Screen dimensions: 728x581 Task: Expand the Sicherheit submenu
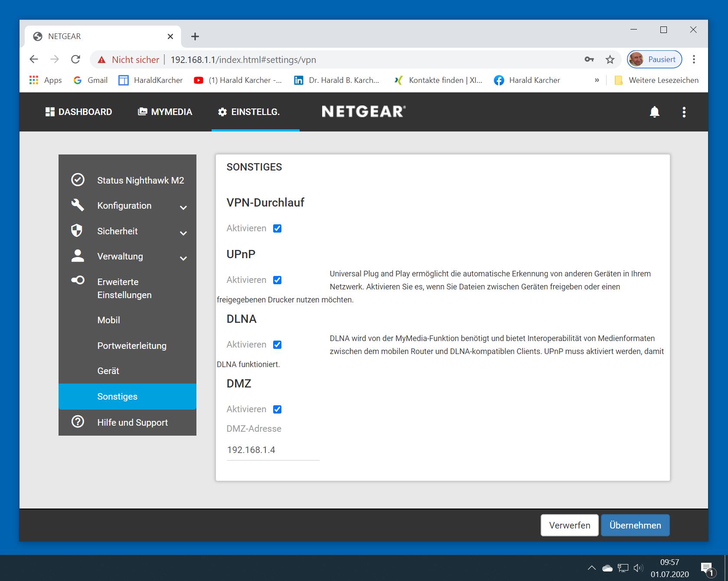(x=183, y=233)
